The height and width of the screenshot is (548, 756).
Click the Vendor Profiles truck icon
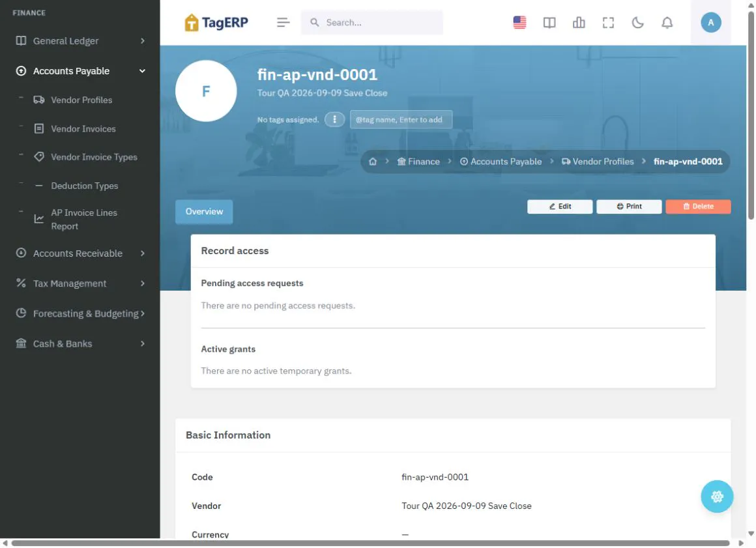coord(39,100)
